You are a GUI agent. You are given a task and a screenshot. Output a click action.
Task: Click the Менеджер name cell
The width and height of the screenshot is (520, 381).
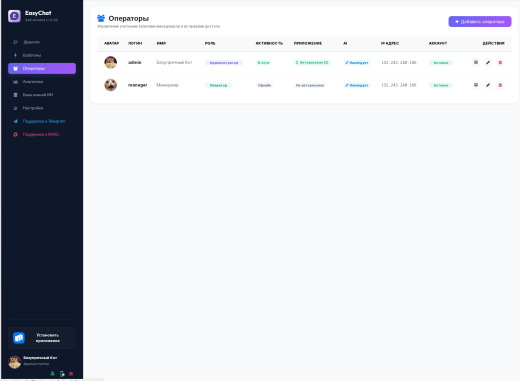pyautogui.click(x=168, y=85)
